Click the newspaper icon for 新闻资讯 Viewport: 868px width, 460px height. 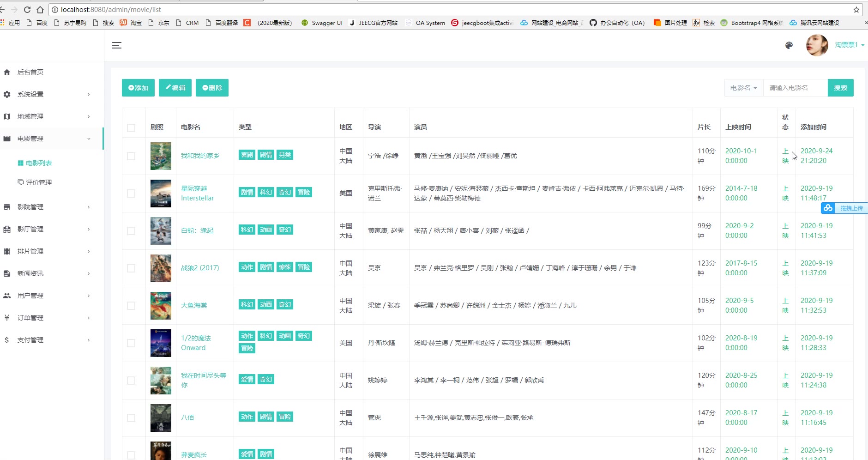tap(7, 273)
